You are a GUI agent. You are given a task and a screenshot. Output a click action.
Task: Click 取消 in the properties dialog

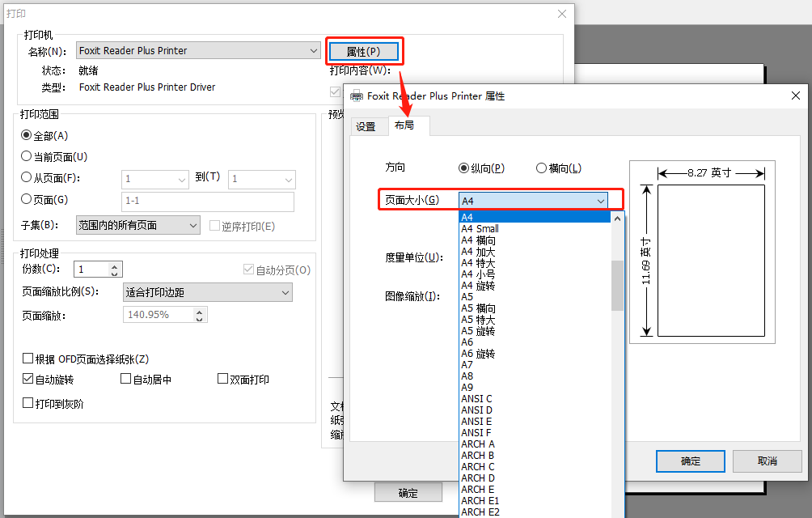click(767, 461)
